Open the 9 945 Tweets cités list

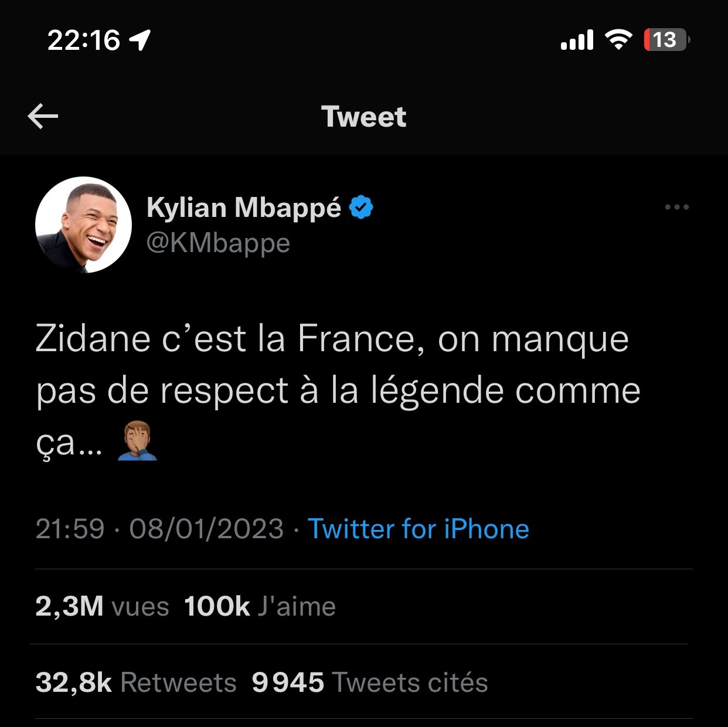[x=370, y=682]
